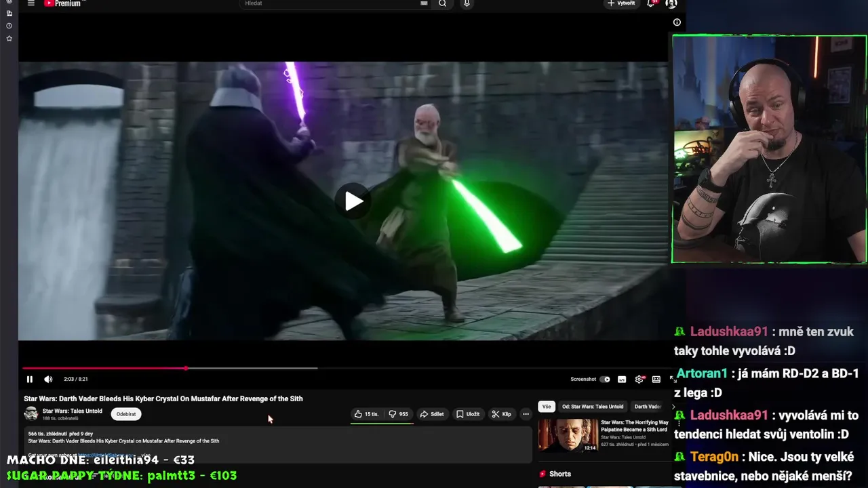Enter fullscreen from player controls

click(673, 380)
